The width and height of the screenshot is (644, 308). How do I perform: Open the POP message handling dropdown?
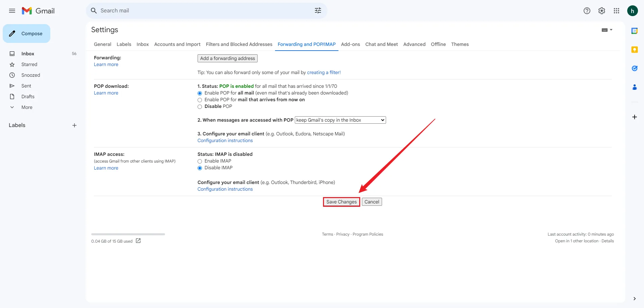click(x=340, y=120)
